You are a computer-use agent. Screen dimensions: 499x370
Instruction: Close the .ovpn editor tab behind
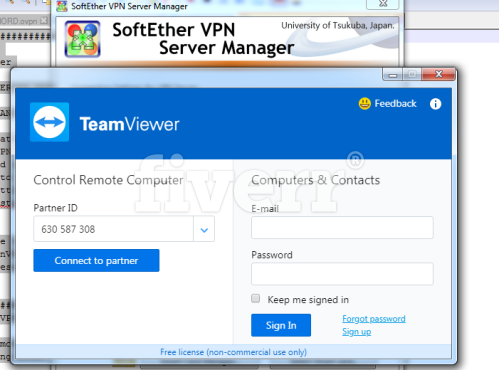pos(43,21)
